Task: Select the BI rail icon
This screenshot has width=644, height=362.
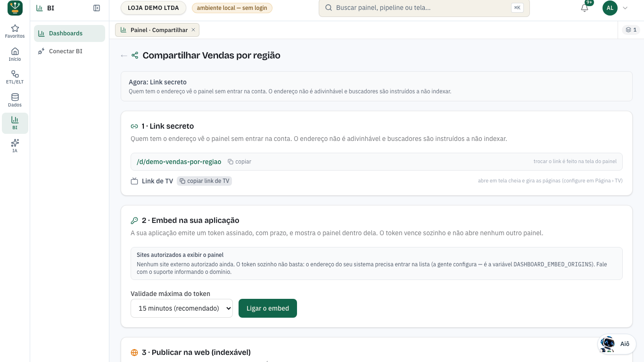Action: coord(15,123)
